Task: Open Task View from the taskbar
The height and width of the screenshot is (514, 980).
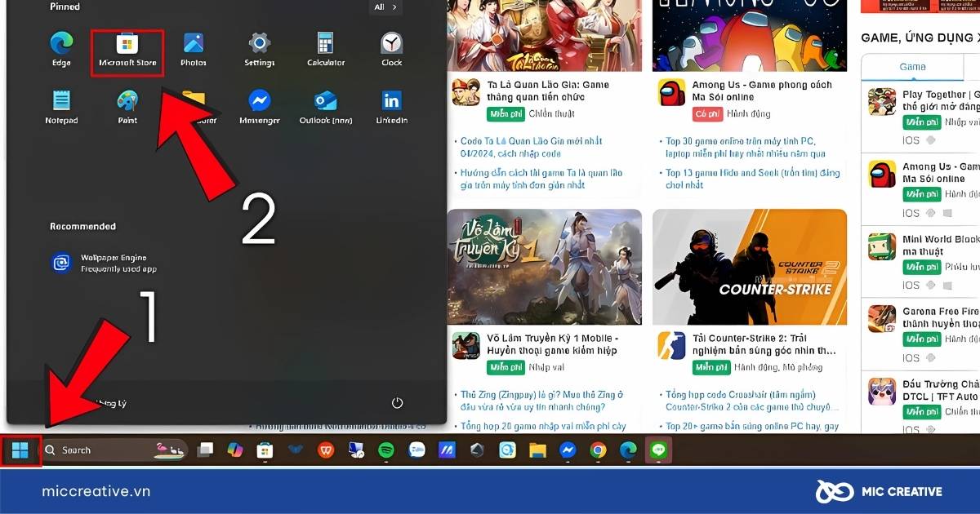Action: 205,450
